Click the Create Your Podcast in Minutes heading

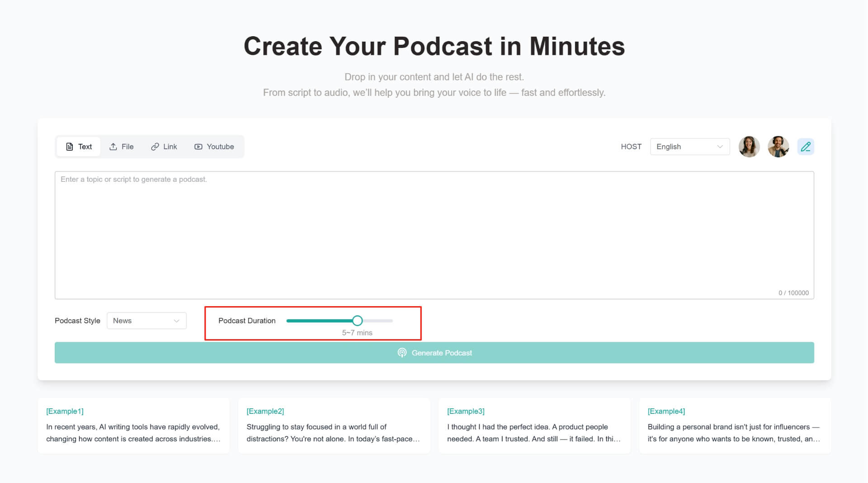(x=434, y=46)
